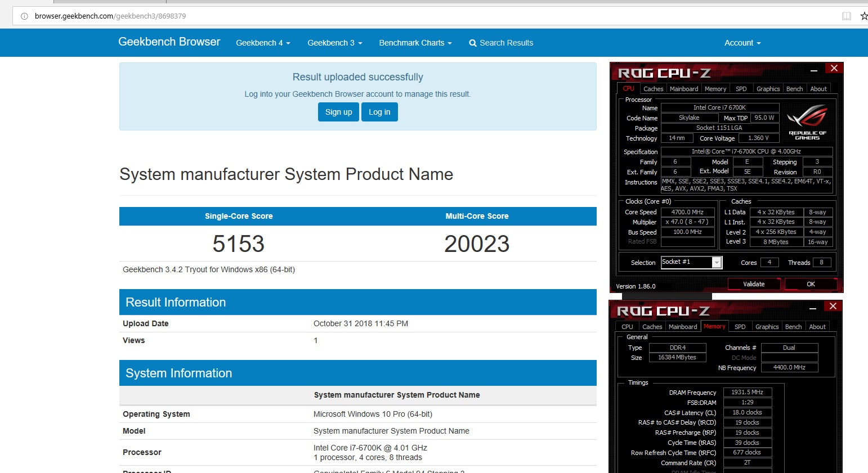
Task: Open Memory tab in upper CPU-Z window
Action: coord(715,89)
